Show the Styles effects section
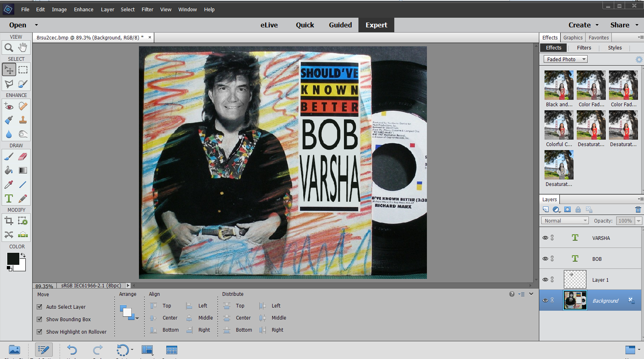Image resolution: width=644 pixels, height=359 pixels. pyautogui.click(x=615, y=47)
